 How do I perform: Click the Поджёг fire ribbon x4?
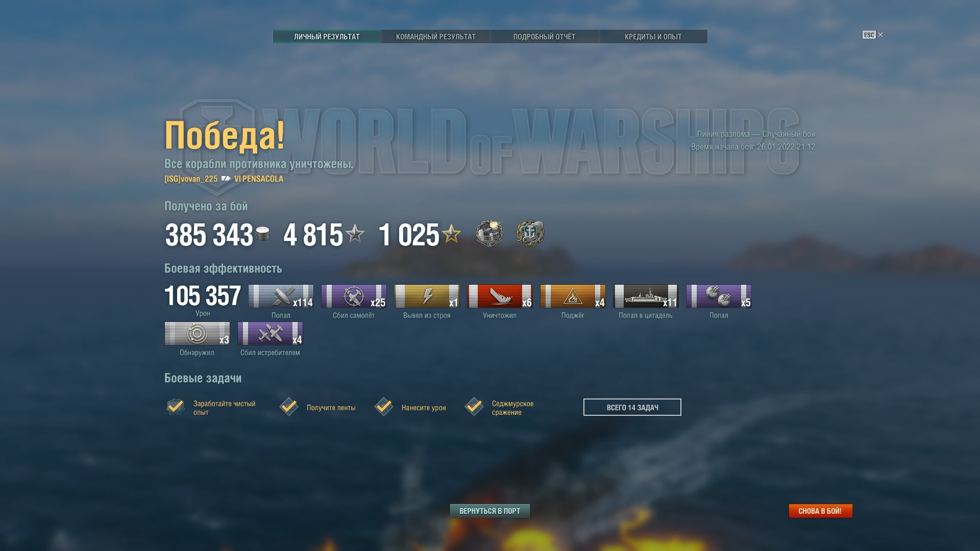pyautogui.click(x=573, y=296)
